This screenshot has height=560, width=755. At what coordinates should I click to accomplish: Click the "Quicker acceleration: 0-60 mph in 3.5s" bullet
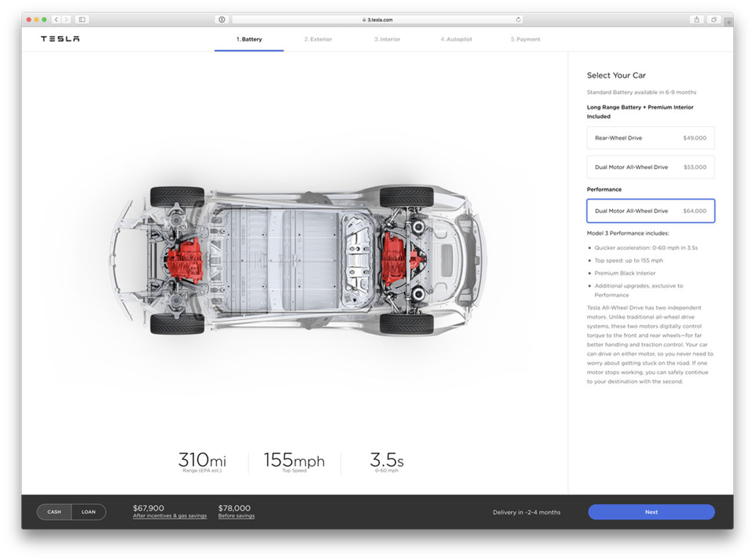pyautogui.click(x=646, y=248)
